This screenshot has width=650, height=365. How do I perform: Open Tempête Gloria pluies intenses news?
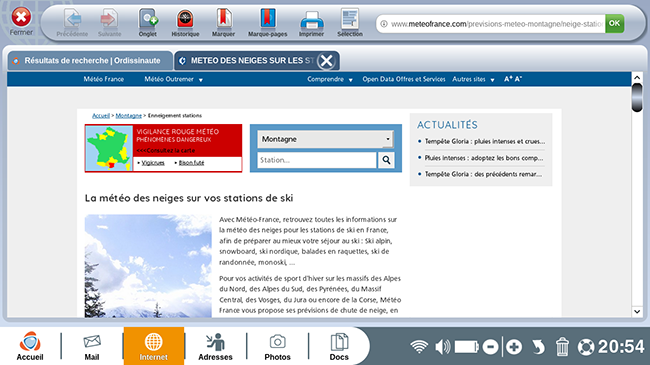point(485,141)
